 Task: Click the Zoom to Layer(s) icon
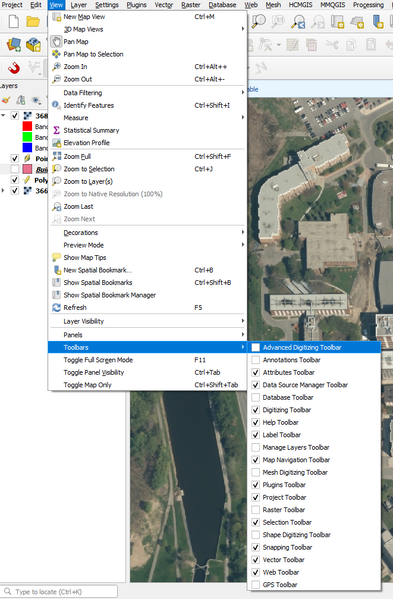(56, 181)
